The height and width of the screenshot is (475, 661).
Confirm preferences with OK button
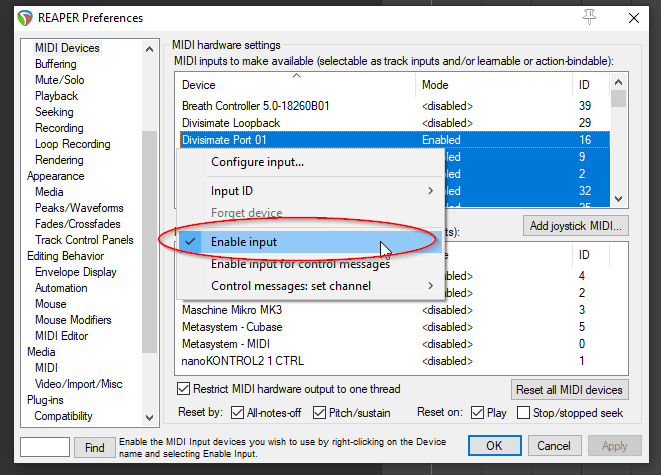494,446
